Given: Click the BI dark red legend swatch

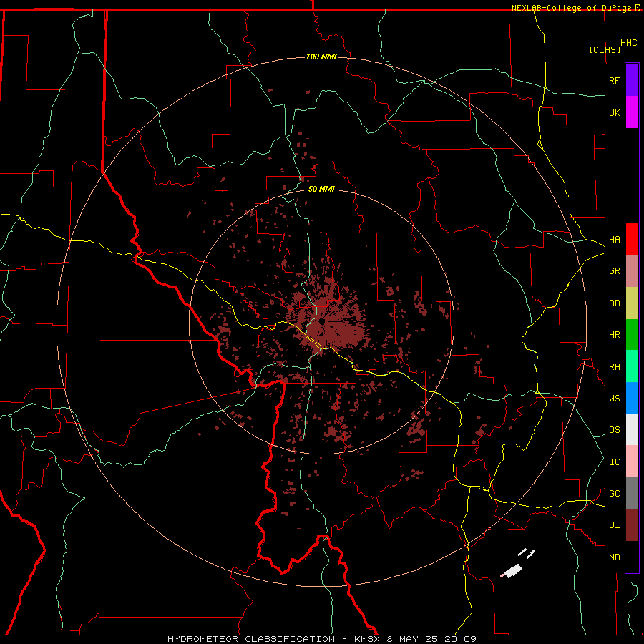Looking at the screenshot, I should point(632,525).
